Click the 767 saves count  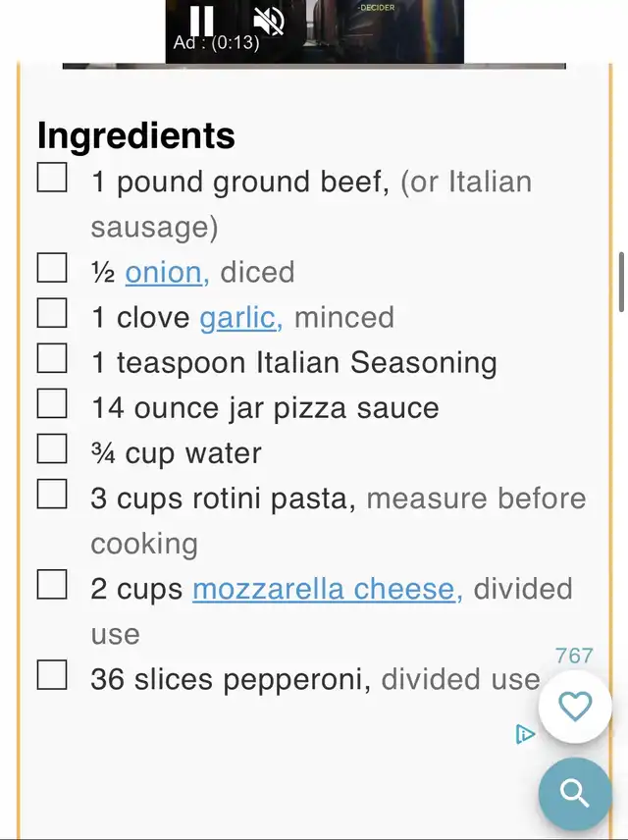[574, 656]
